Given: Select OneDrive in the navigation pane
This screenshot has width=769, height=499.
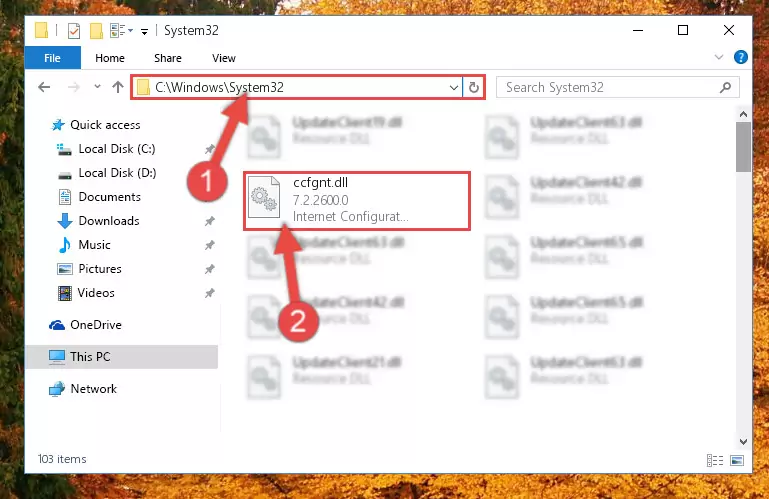Looking at the screenshot, I should click(x=96, y=325).
